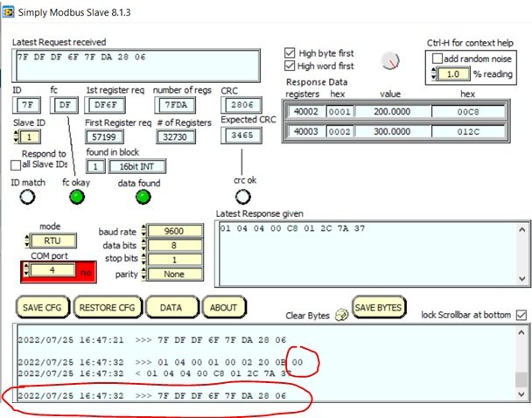Click the SAVE CFG button

click(42, 308)
